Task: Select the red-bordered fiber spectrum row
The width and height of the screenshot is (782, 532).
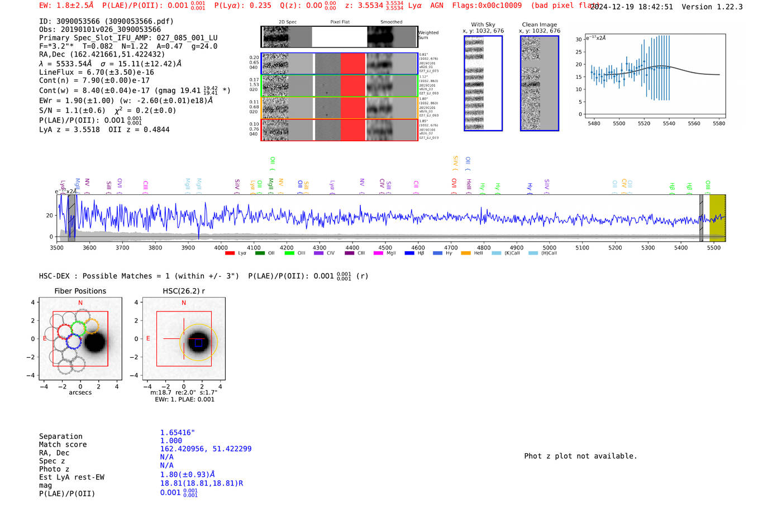Action: [339, 130]
